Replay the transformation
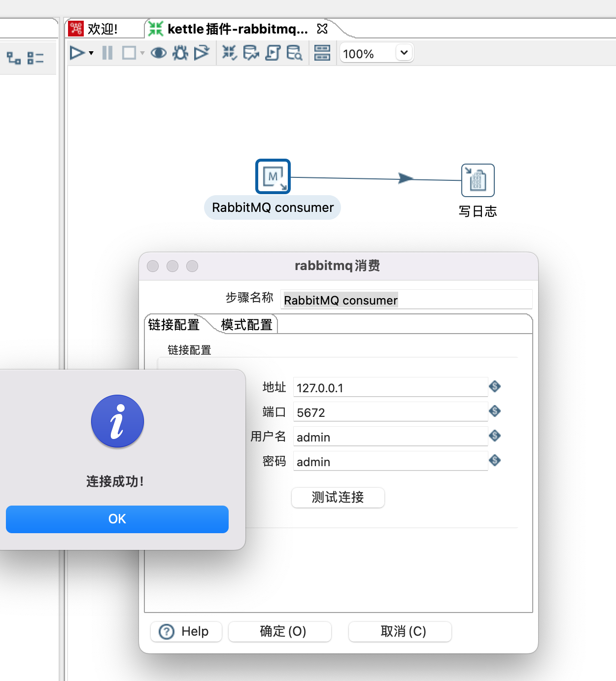Image resolution: width=616 pixels, height=681 pixels. point(202,53)
